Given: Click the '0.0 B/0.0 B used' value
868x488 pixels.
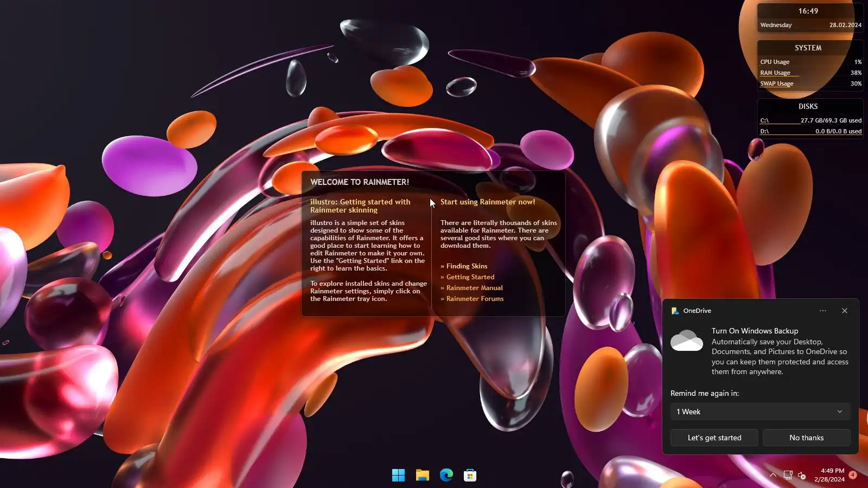Looking at the screenshot, I should click(x=838, y=131).
